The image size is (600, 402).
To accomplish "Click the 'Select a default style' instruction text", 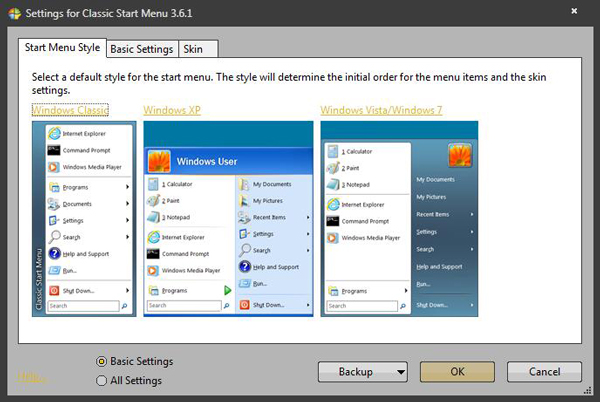I will coord(289,83).
